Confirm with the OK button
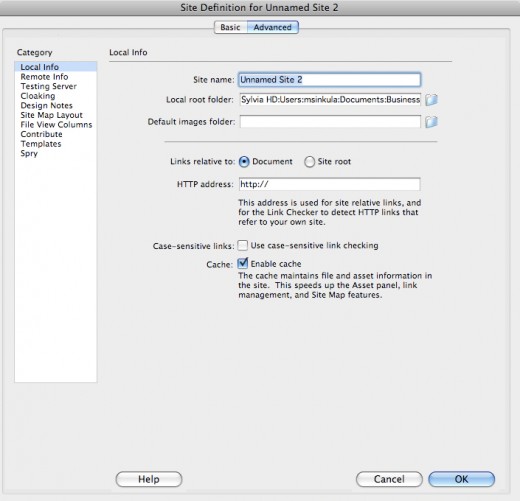 click(462, 479)
